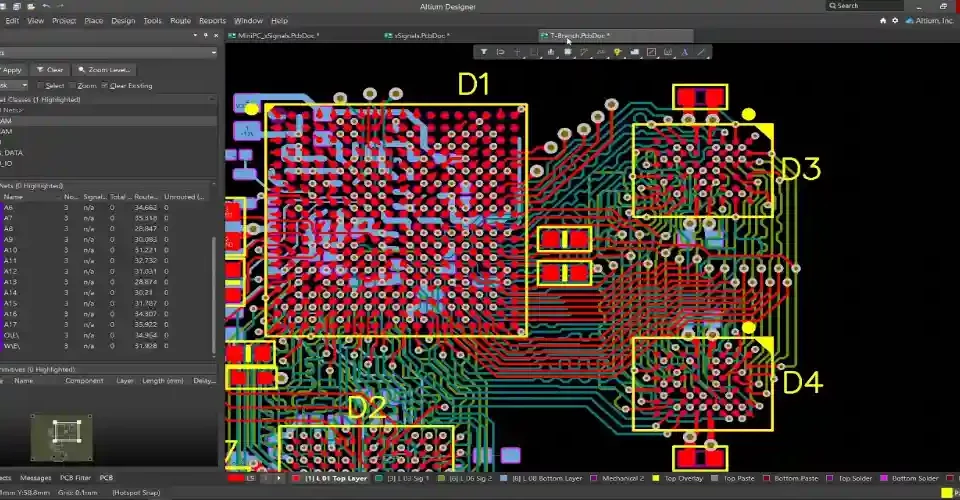Click the Search field at top right
The height and width of the screenshot is (500, 960).
[x=864, y=6]
